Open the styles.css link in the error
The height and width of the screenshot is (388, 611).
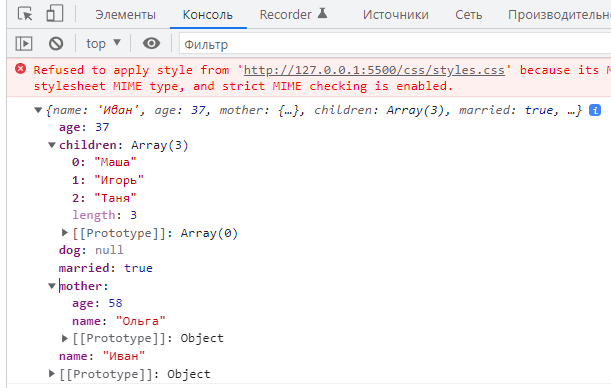(374, 70)
